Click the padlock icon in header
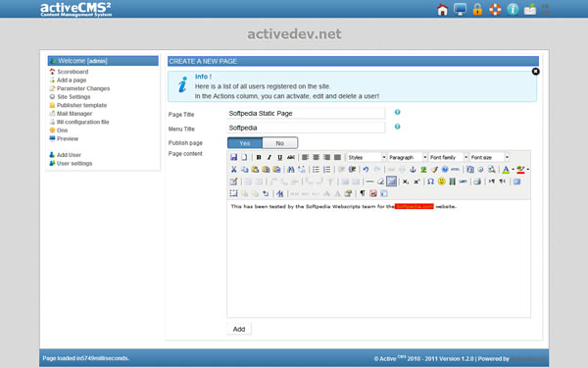Viewport: 588px width, 368px height. [x=477, y=9]
